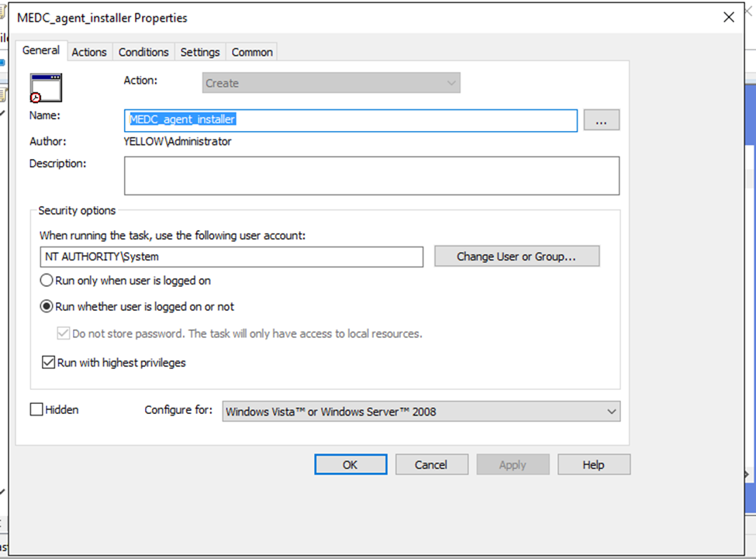Click the Cancel button
This screenshot has height=559, width=756.
point(432,464)
